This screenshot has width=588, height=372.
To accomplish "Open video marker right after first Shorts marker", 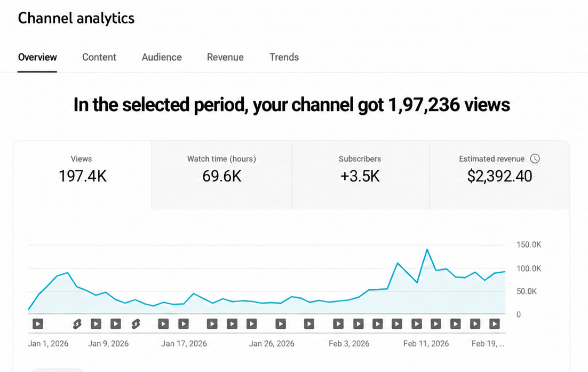I will [96, 323].
